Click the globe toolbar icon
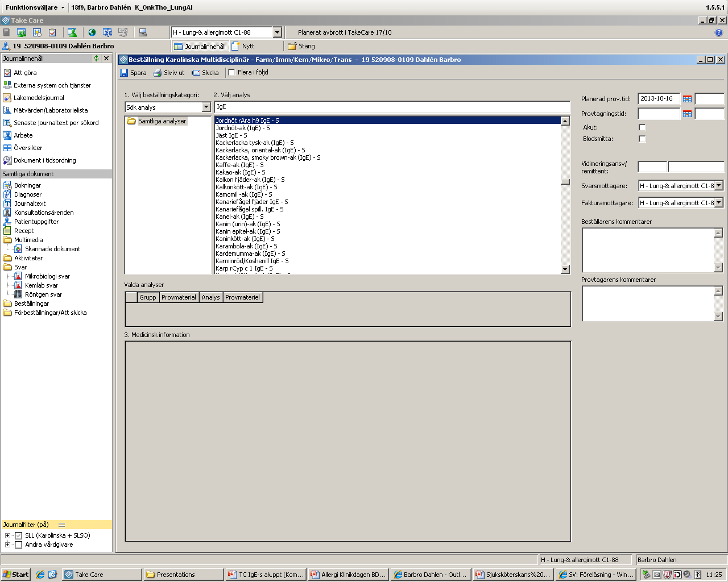Screen dimensions: 728x582 pyautogui.click(x=92, y=32)
